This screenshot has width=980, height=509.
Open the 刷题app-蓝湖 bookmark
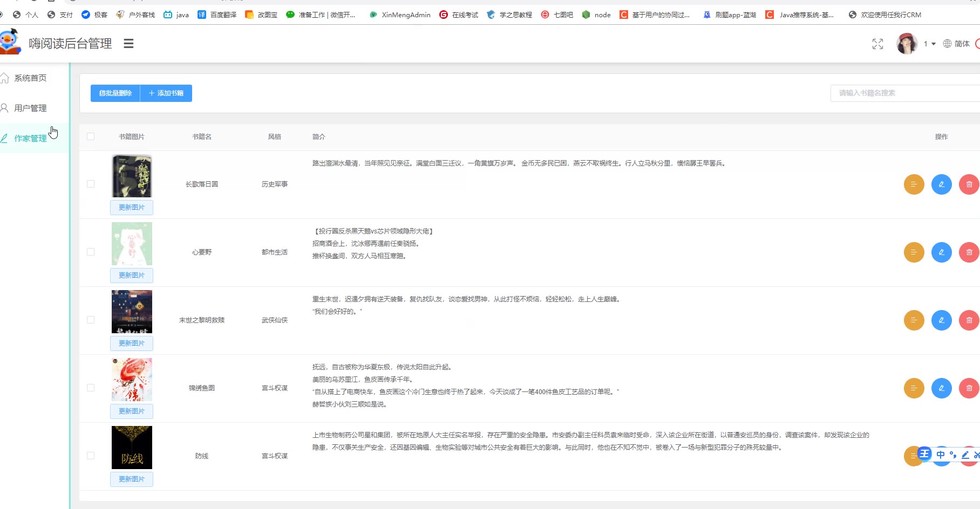pyautogui.click(x=730, y=15)
